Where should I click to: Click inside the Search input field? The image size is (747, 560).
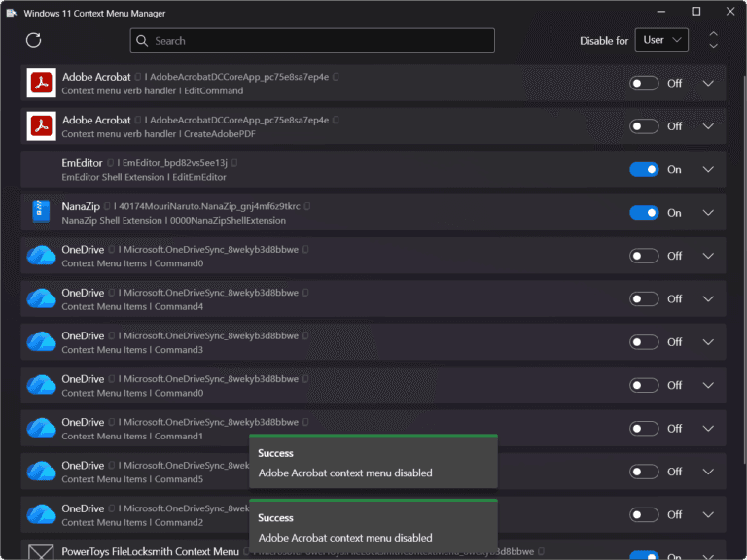click(x=312, y=41)
